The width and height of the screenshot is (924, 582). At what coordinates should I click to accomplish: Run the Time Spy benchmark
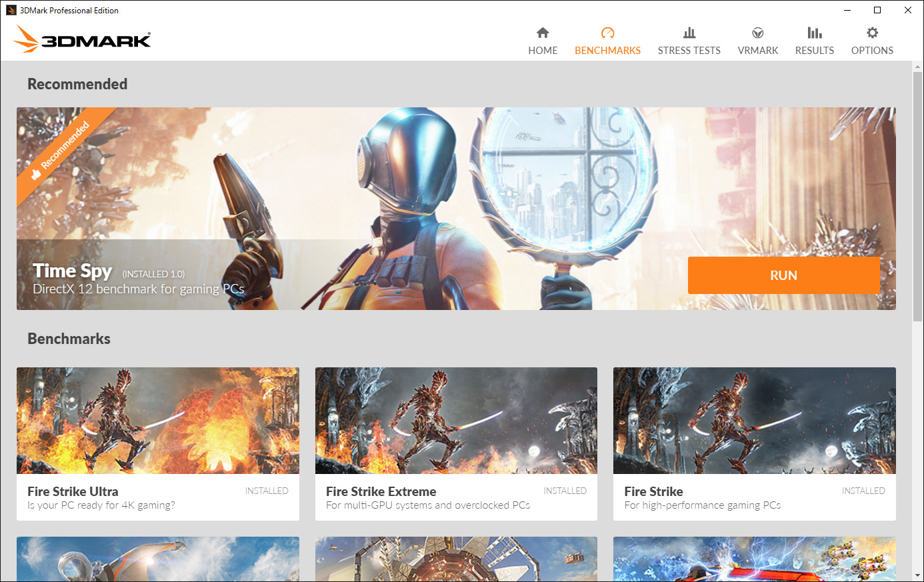[x=784, y=275]
